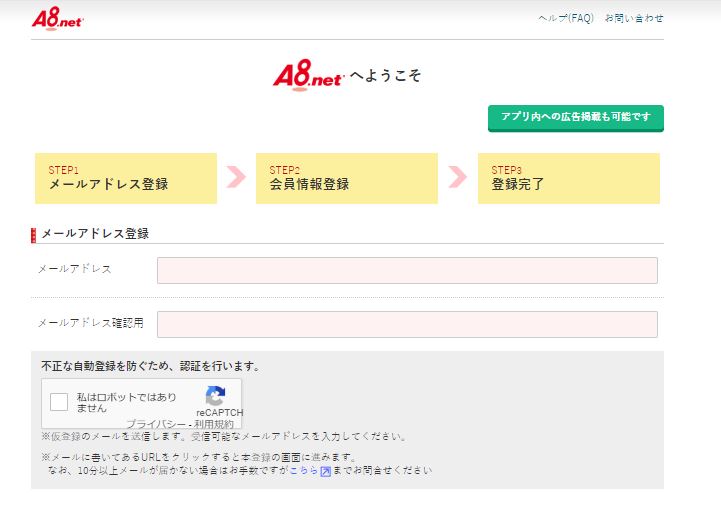This screenshot has height=509, width=721.
Task: Click the メールアドレス確認用 field label
Action: 91,323
